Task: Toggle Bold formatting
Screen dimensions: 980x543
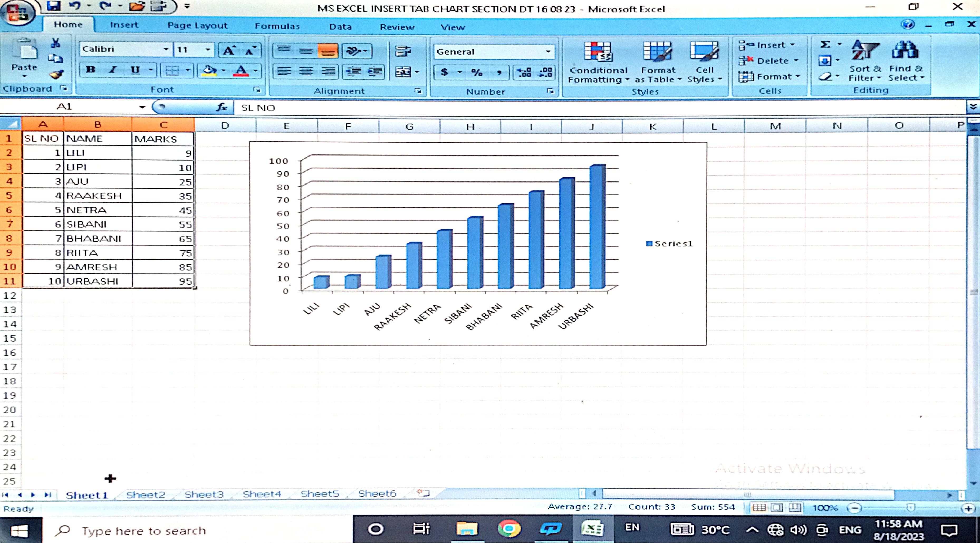Action: (90, 70)
